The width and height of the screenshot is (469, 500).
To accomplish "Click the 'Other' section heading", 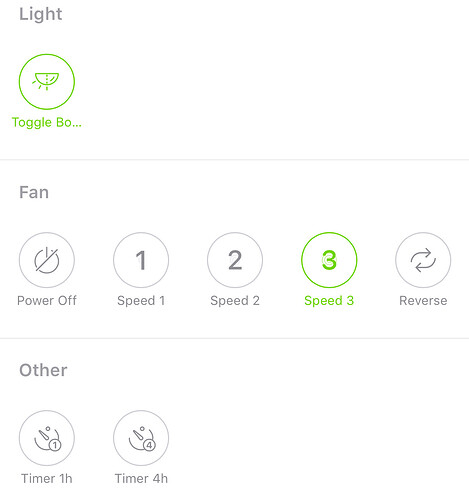I will (43, 370).
